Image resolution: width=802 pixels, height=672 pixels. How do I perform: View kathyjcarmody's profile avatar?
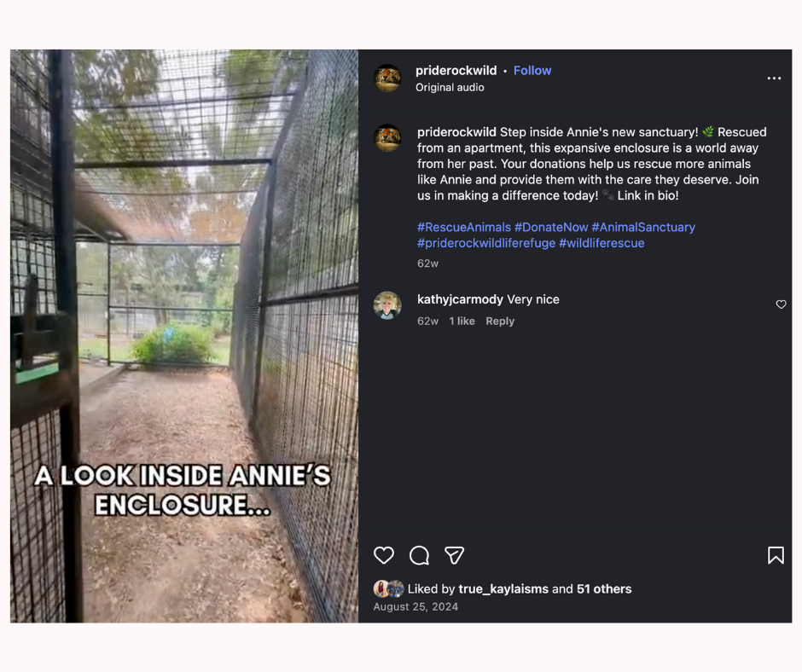click(387, 305)
